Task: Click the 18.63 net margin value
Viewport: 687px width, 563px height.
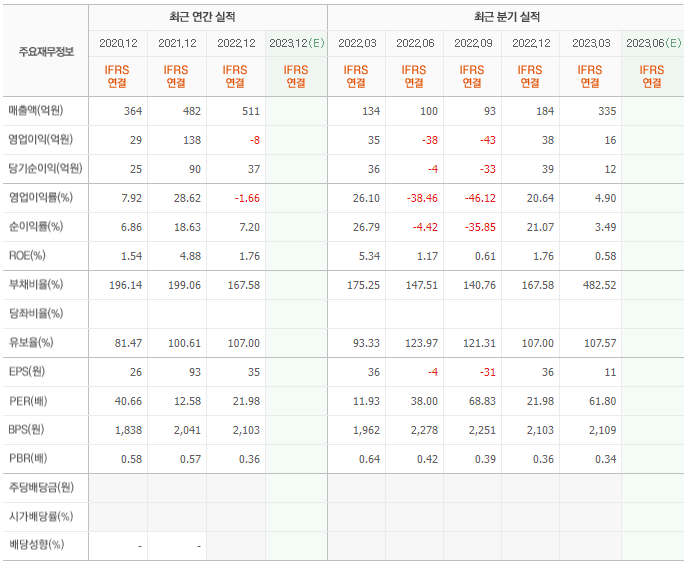Action: coord(187,227)
